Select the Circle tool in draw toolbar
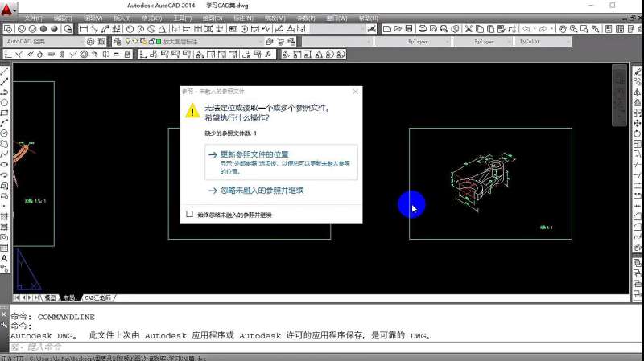The image size is (644, 361). point(4,133)
